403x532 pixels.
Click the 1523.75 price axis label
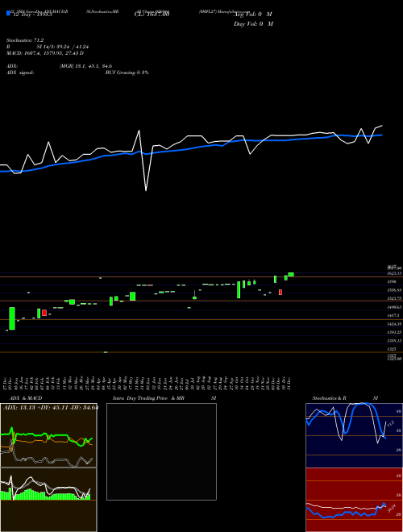pyautogui.click(x=395, y=298)
